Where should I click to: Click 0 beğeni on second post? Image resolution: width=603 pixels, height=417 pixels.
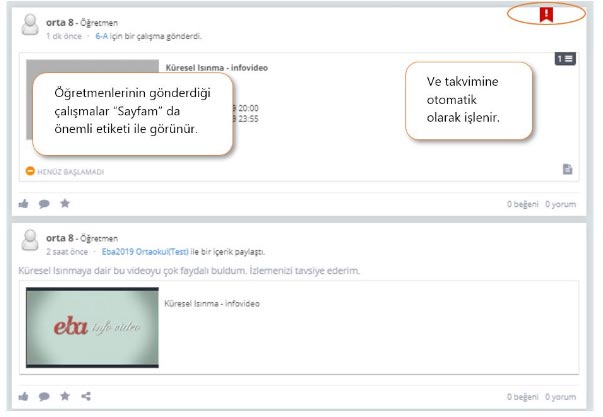pyautogui.click(x=523, y=397)
